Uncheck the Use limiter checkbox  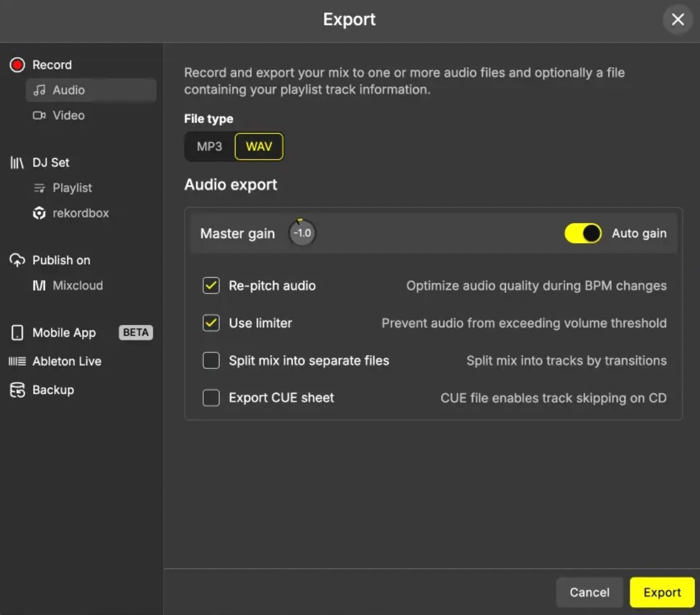(211, 323)
